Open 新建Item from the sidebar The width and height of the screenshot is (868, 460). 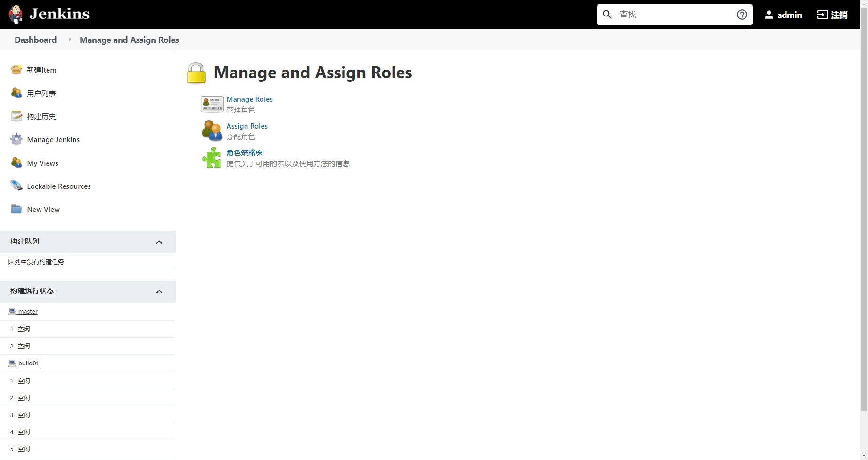point(41,70)
